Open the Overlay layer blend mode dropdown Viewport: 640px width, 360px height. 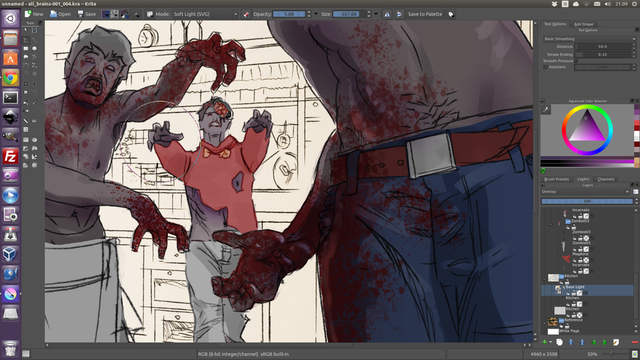click(585, 191)
